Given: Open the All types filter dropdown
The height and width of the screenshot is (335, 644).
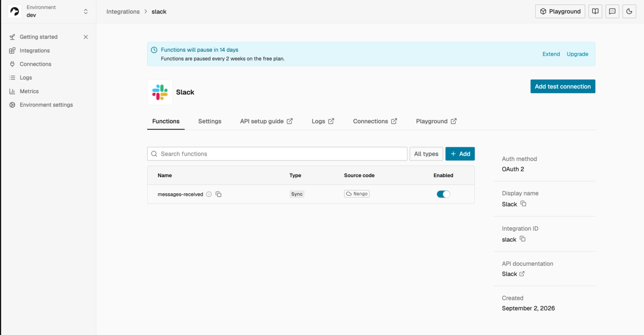Looking at the screenshot, I should coord(426,154).
